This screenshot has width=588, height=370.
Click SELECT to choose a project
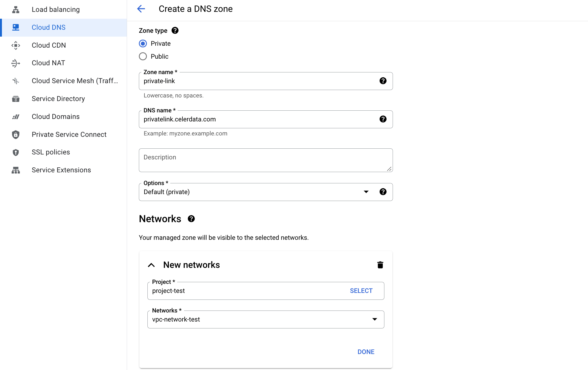click(361, 291)
